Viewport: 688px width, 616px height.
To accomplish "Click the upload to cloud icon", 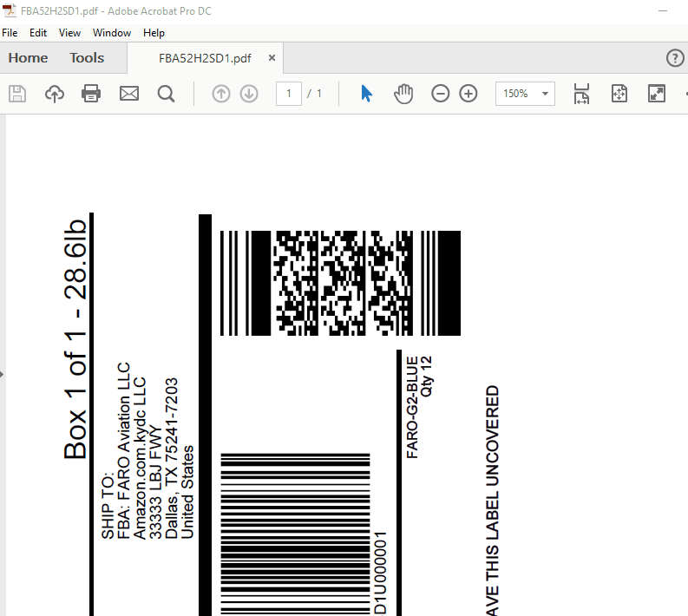I will click(55, 94).
